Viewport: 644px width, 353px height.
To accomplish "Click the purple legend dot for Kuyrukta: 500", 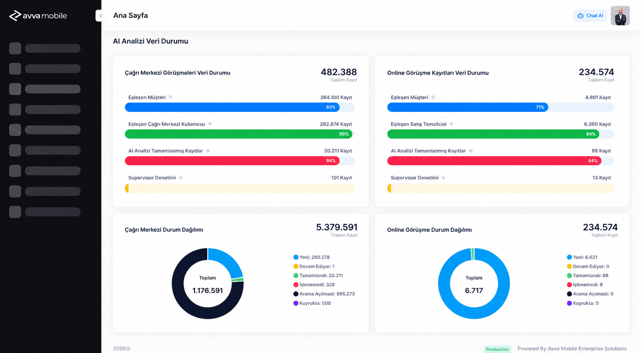I will [296, 303].
